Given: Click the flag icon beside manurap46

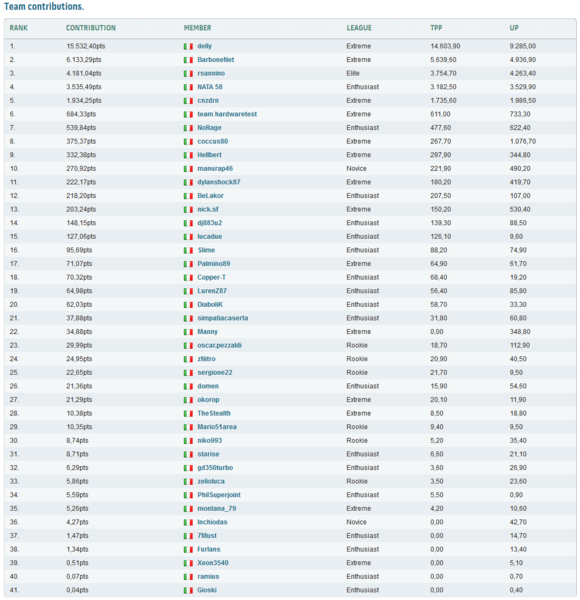Looking at the screenshot, I should coord(188,169).
